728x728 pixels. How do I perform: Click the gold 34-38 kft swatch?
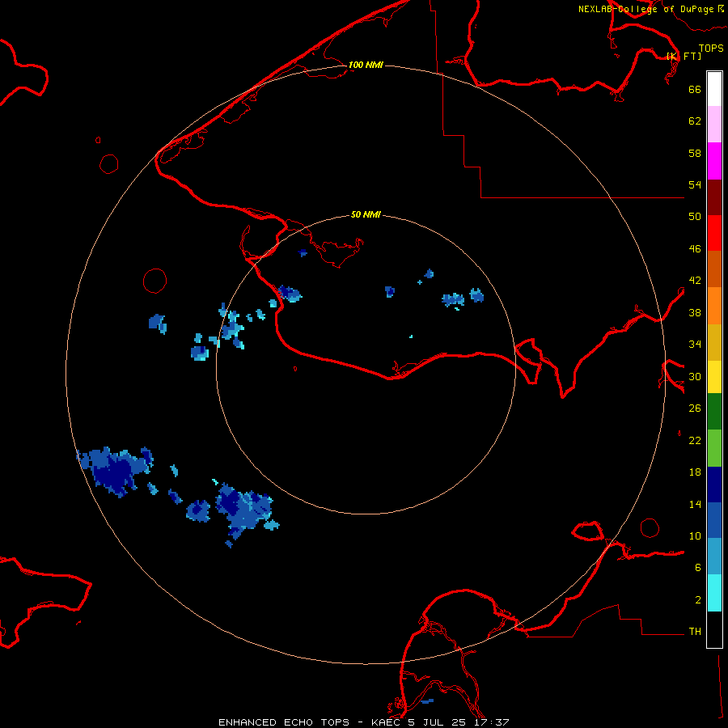click(x=714, y=341)
